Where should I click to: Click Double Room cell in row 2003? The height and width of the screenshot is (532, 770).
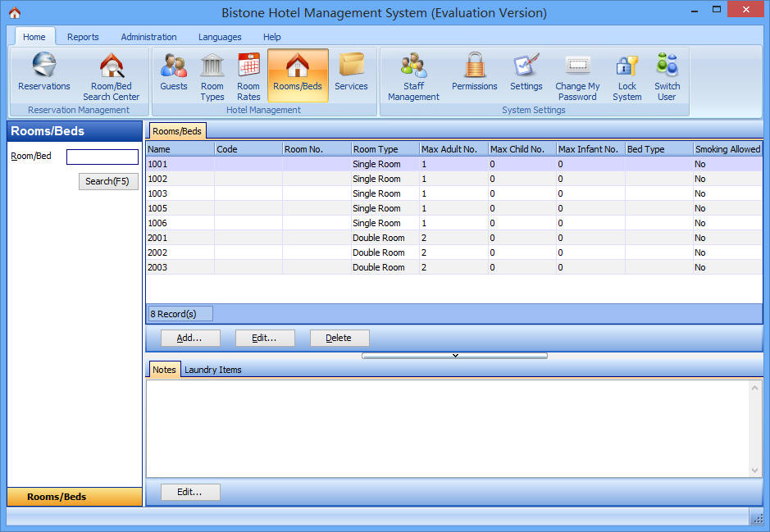point(385,267)
